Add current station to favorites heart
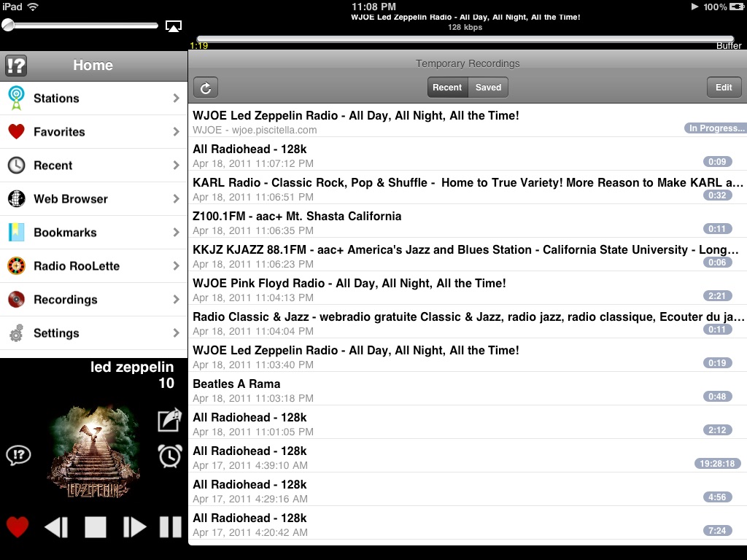Viewport: 747px width, 560px height. tap(18, 527)
